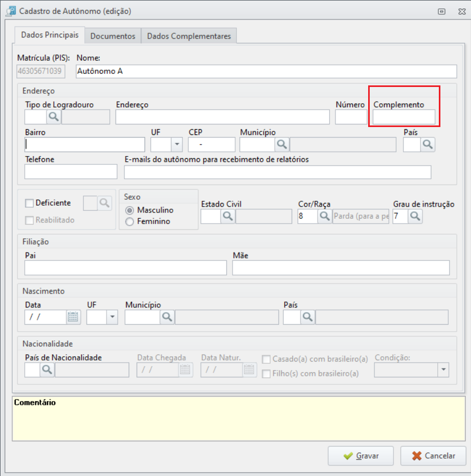The image size is (471, 476).
Task: Click the Endereço street input field
Action: click(x=222, y=117)
